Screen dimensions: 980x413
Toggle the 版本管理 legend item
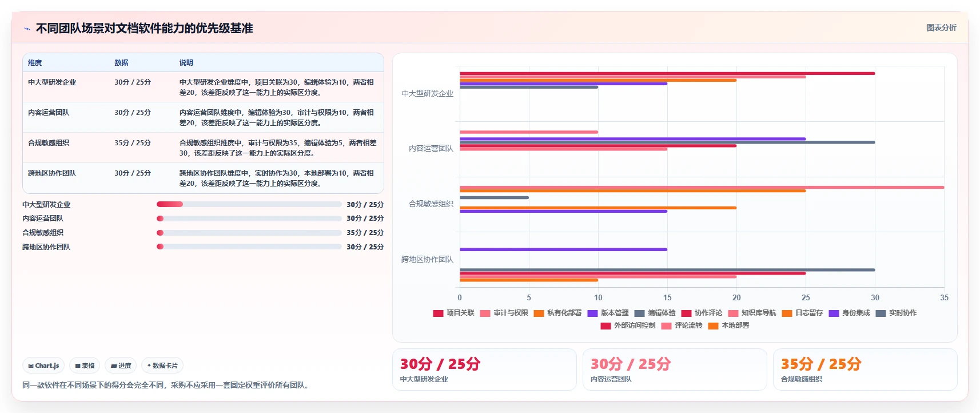[x=608, y=313]
